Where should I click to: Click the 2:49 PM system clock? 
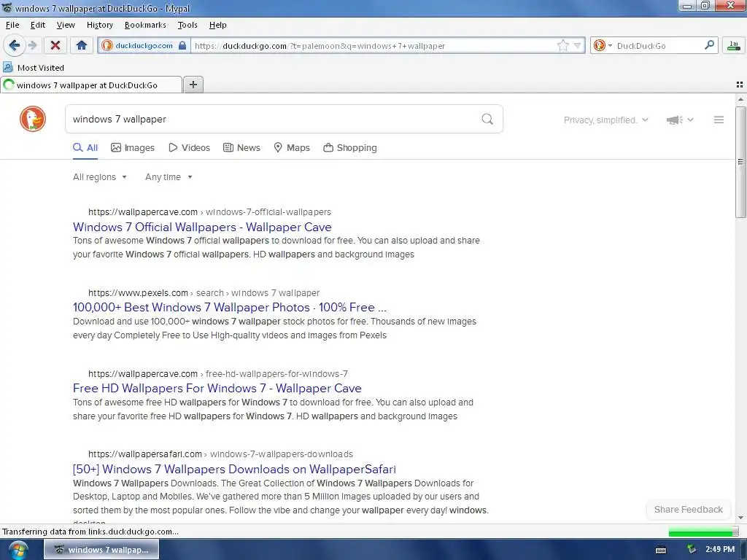pos(719,550)
